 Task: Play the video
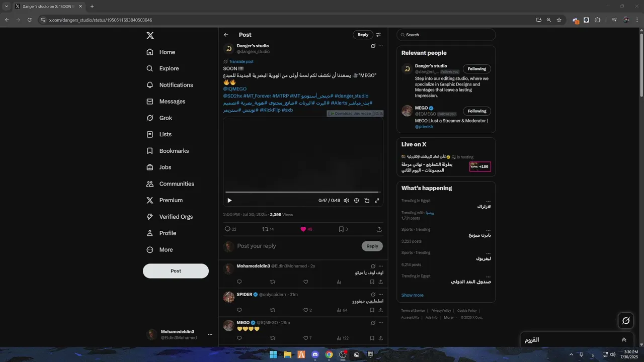[229, 201]
